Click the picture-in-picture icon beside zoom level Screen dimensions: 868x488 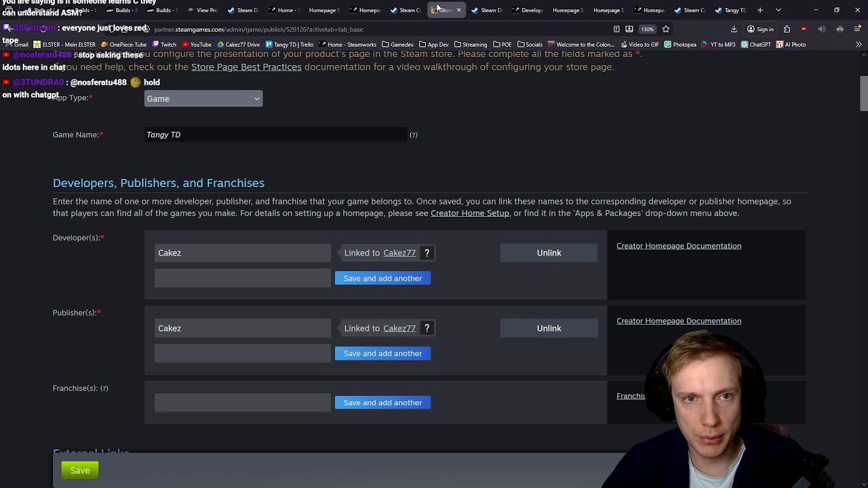[629, 29]
